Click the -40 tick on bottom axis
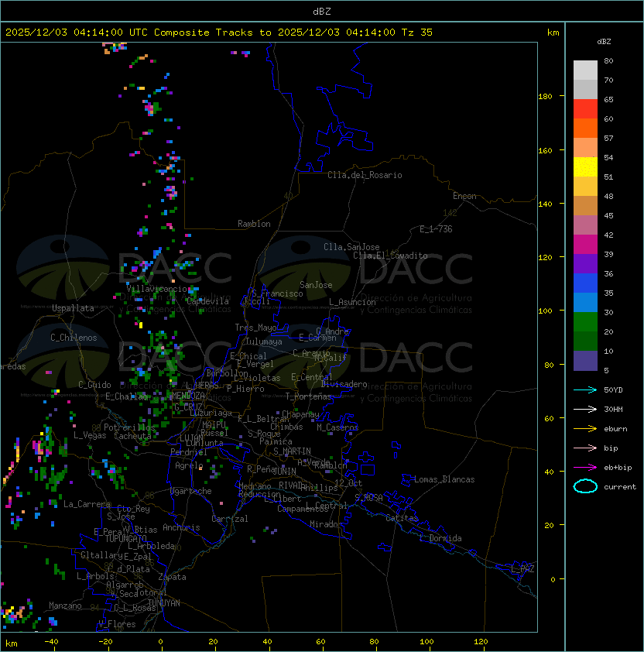Viewport: 644px width, 652px height. point(51,642)
